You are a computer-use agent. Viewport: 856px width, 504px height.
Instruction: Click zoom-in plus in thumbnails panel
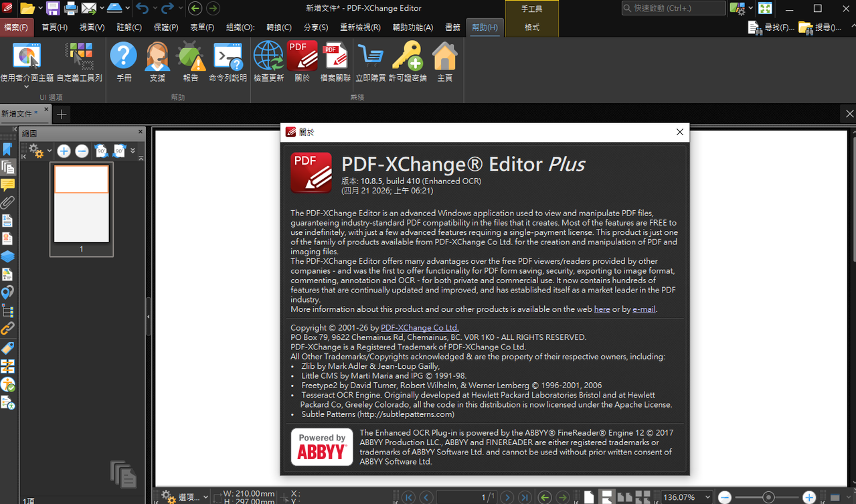point(64,151)
